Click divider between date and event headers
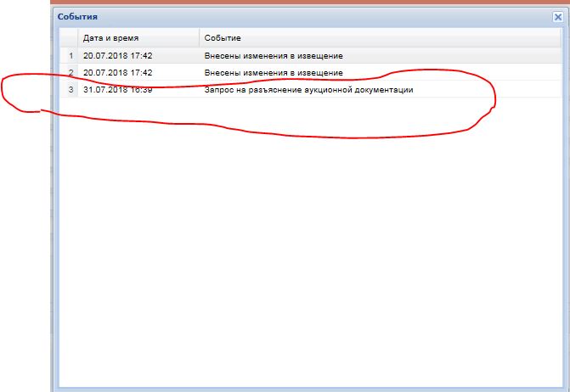 click(200, 38)
